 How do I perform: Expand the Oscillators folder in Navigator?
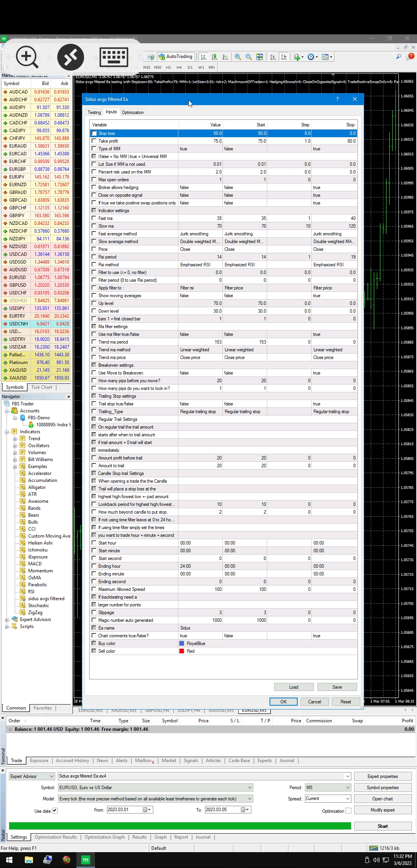[15, 446]
